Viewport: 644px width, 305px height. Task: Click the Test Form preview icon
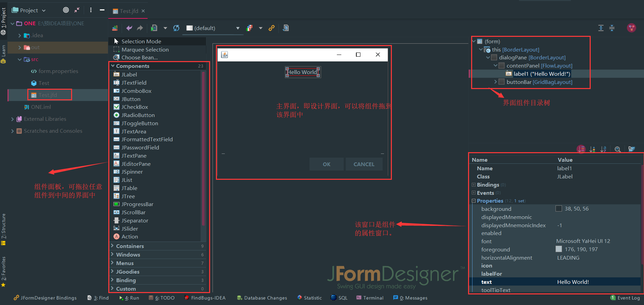coord(154,28)
